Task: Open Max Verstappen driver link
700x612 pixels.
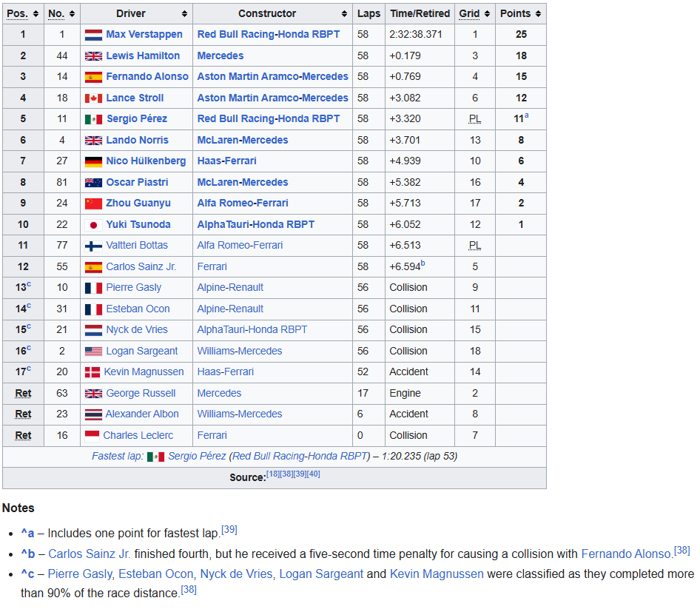Action: (144, 34)
